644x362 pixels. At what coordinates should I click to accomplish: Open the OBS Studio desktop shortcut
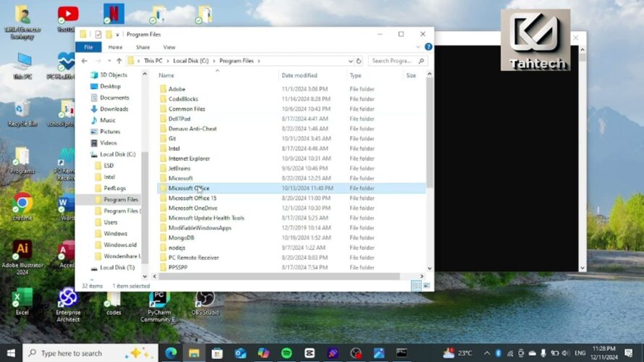[205, 303]
